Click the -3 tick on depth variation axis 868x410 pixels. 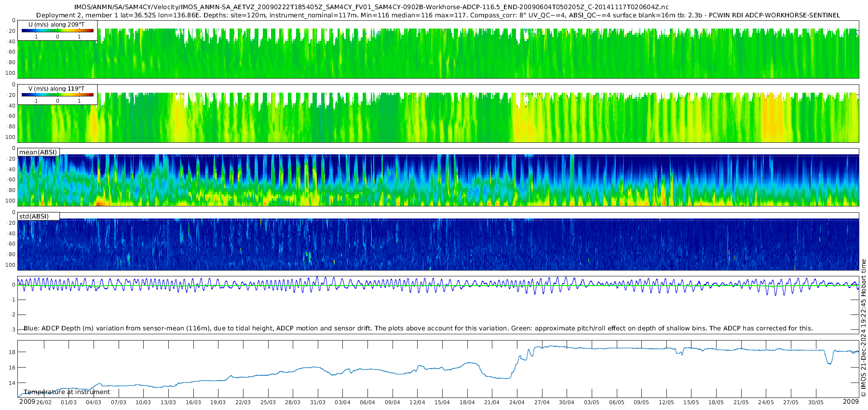13,329
